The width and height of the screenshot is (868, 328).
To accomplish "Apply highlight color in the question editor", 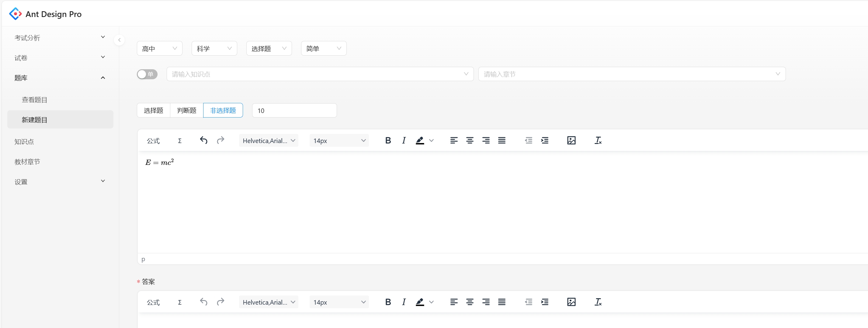I will [420, 140].
